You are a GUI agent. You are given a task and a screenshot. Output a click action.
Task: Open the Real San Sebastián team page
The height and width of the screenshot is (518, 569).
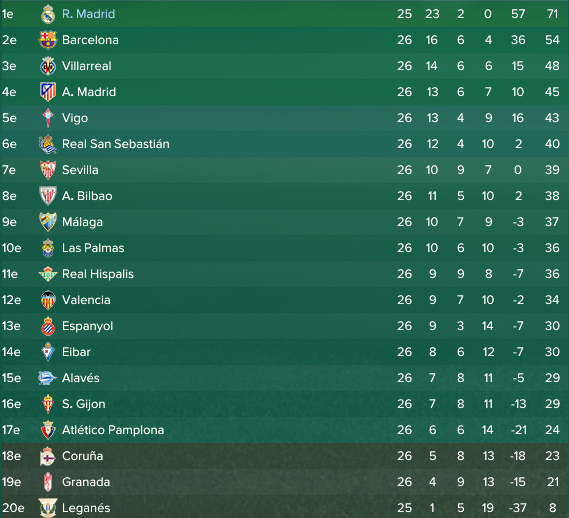[x=116, y=144]
